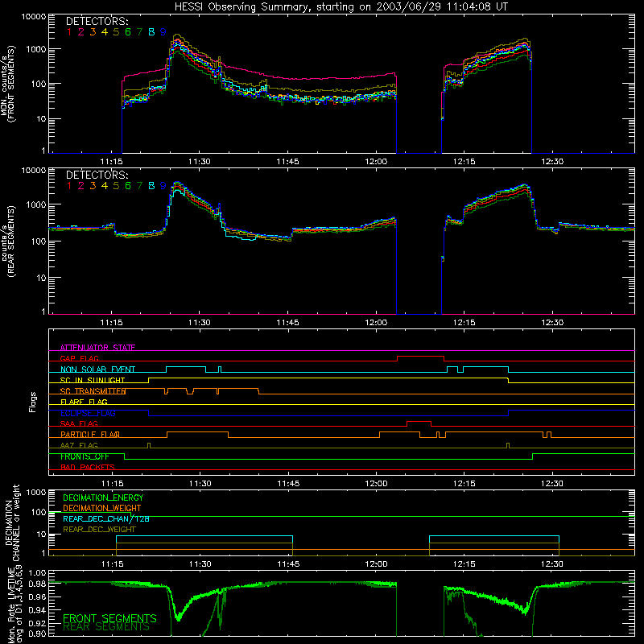644x644 pixels.
Task: Select detector 2 in rear segments legend
Action: click(81, 186)
